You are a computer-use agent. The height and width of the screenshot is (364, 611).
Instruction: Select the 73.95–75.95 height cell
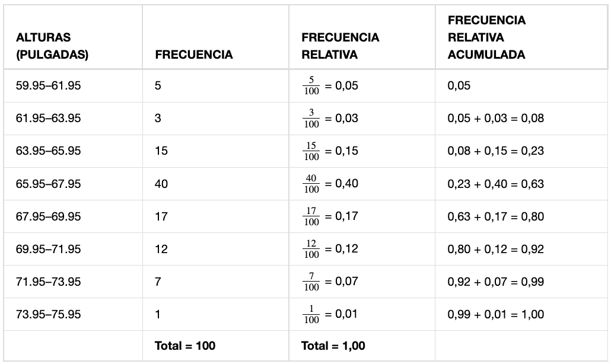pyautogui.click(x=48, y=314)
